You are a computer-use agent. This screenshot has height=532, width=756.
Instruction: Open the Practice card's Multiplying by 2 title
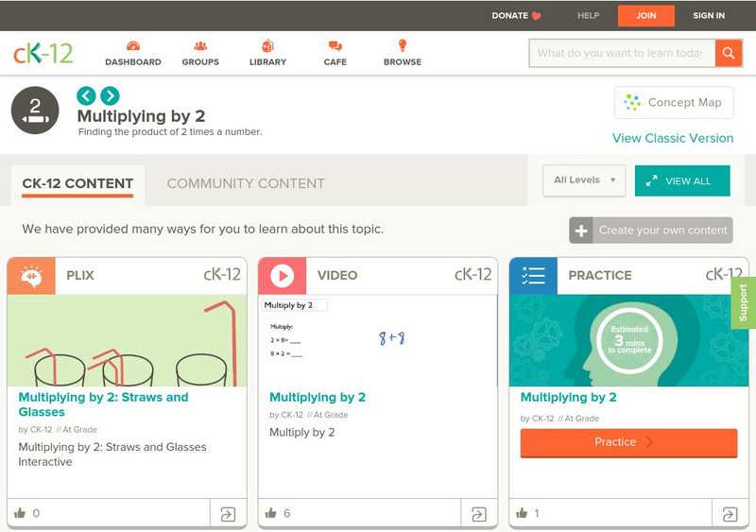pyautogui.click(x=569, y=398)
